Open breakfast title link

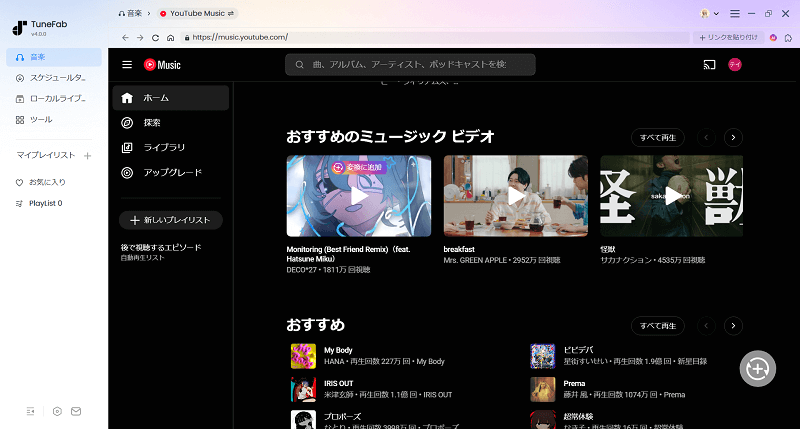[459, 249]
